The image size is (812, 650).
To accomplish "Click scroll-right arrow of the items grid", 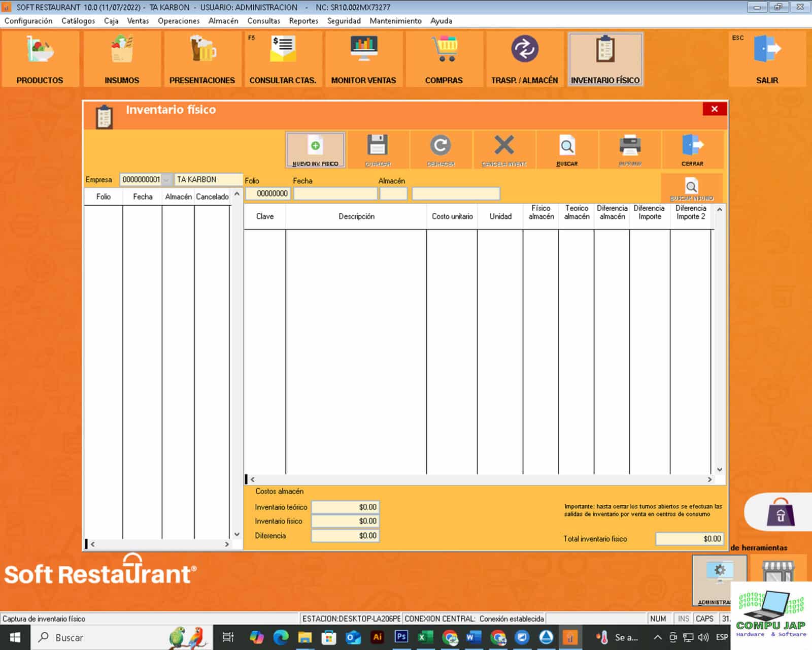I will pyautogui.click(x=709, y=479).
